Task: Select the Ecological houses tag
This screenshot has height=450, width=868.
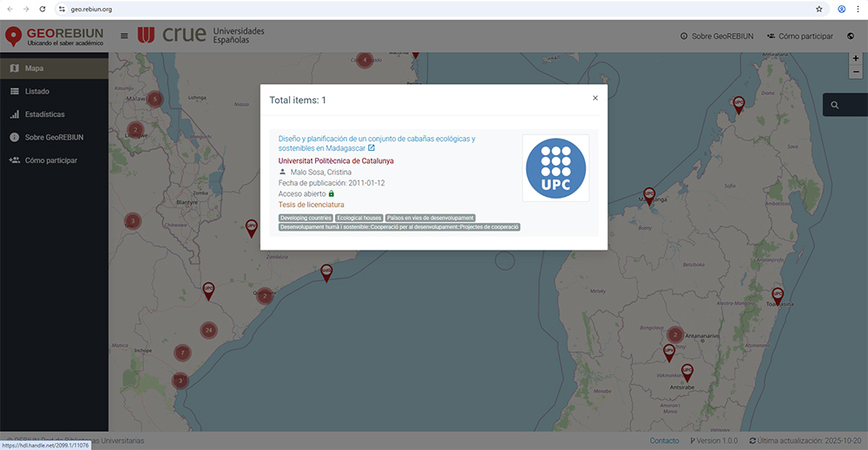Action: [358, 218]
